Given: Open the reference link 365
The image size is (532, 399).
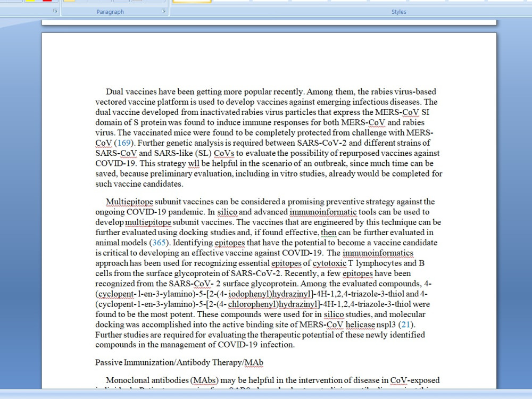Looking at the screenshot, I should [159, 243].
